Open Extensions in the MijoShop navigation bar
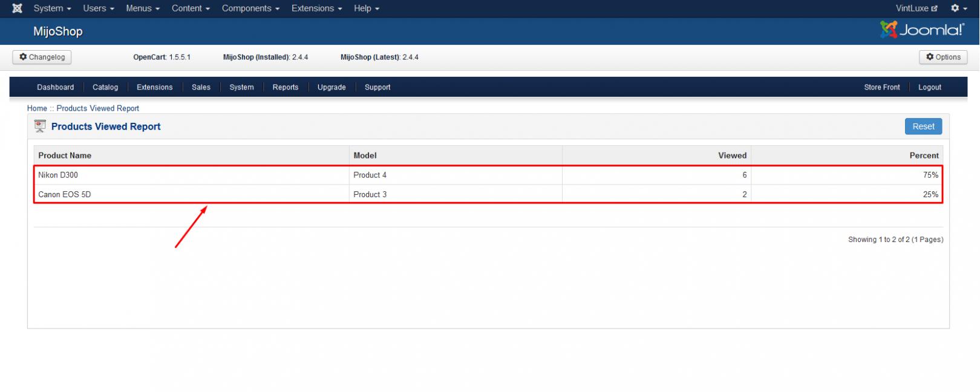This screenshot has width=980, height=392. click(x=155, y=87)
